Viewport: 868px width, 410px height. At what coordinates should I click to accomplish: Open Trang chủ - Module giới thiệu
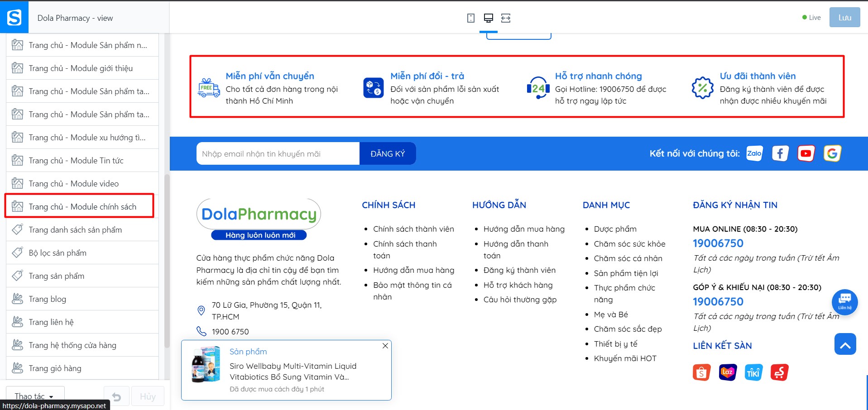coord(82,68)
